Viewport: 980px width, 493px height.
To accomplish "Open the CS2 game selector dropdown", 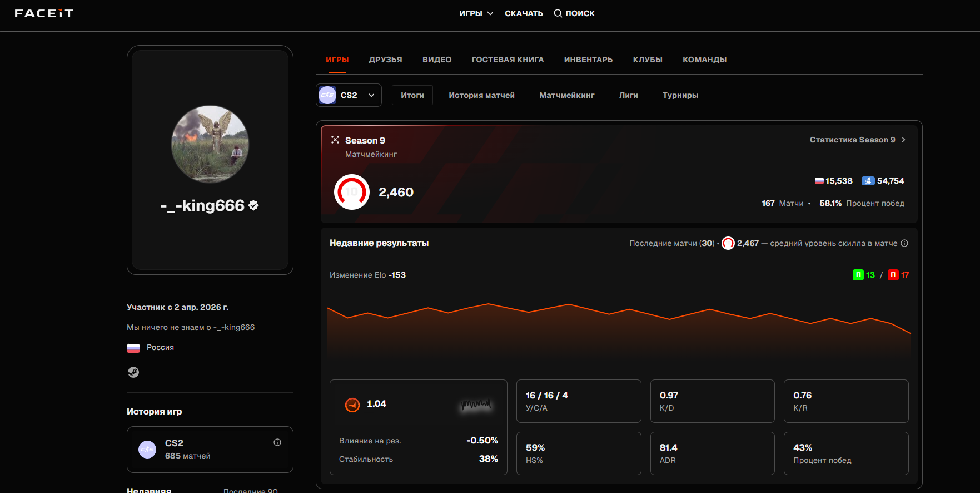I will (349, 95).
